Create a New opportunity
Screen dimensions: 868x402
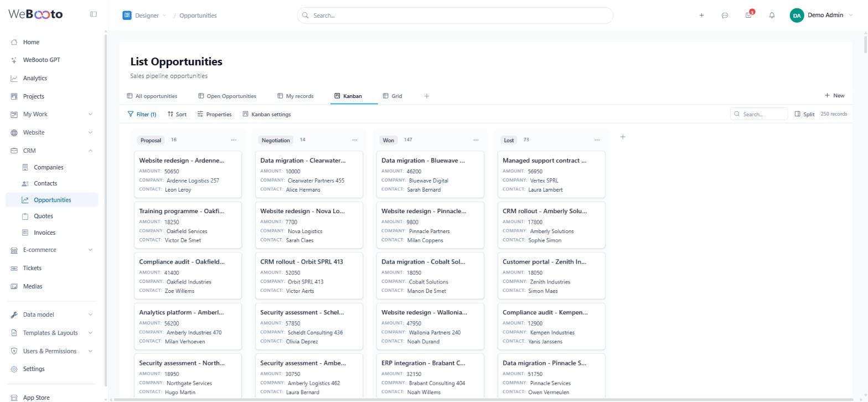coord(835,96)
